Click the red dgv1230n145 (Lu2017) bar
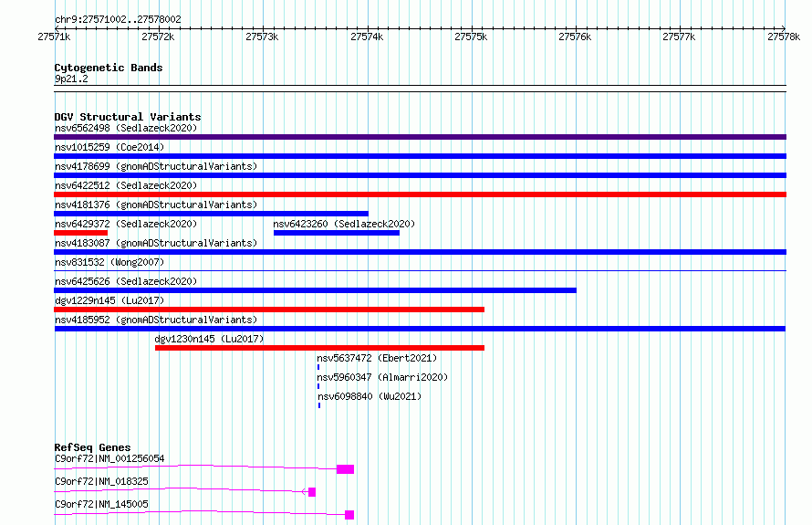The width and height of the screenshot is (812, 525). tap(319, 348)
